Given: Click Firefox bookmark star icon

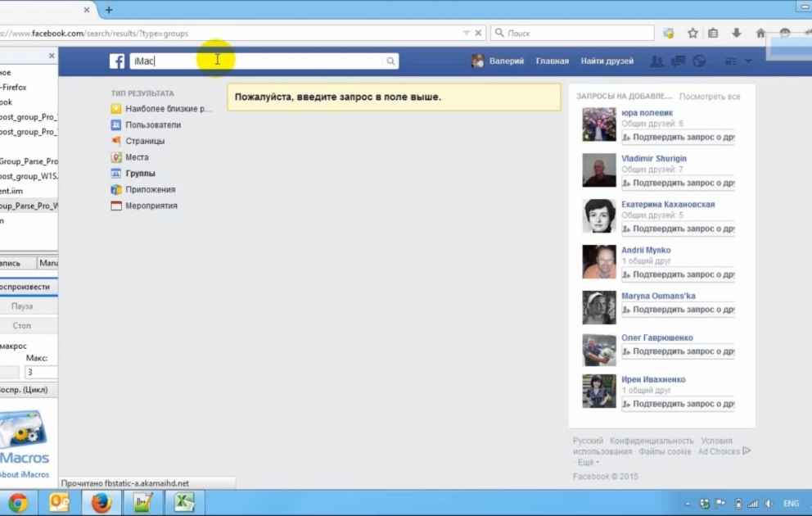Looking at the screenshot, I should (x=692, y=33).
